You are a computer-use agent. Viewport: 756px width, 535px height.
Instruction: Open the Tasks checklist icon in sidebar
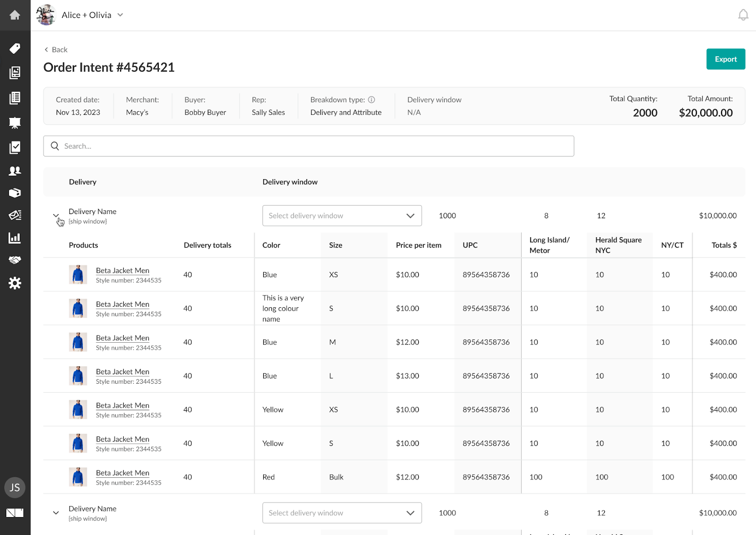click(15, 147)
